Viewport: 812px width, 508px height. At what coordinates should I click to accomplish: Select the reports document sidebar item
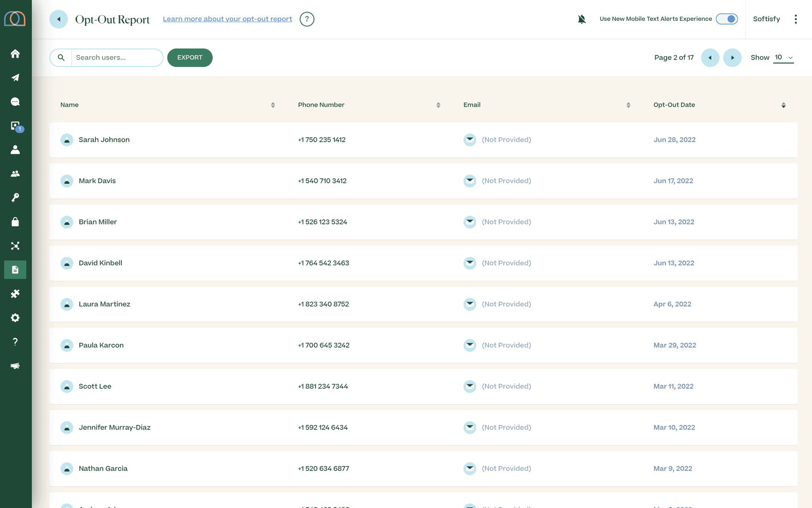[15, 270]
